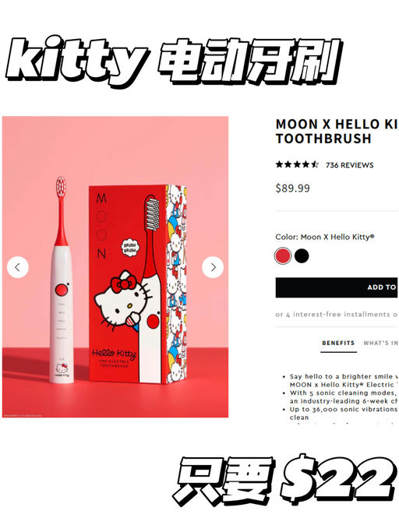This screenshot has width=399, height=532.
Task: Click the ADD TO cart button
Action: click(337, 287)
